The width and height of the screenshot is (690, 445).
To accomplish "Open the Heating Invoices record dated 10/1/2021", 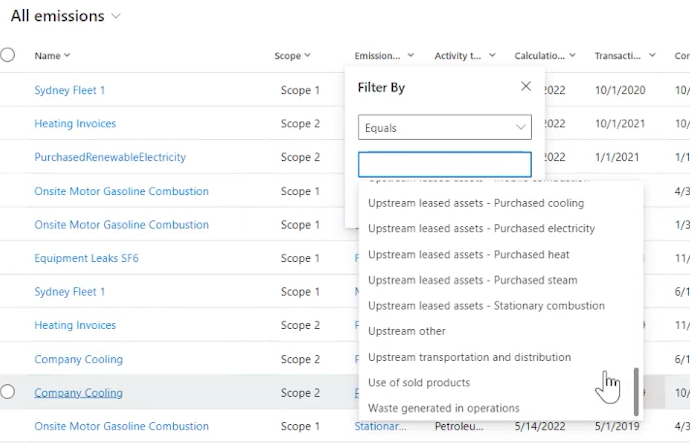I will pos(75,124).
